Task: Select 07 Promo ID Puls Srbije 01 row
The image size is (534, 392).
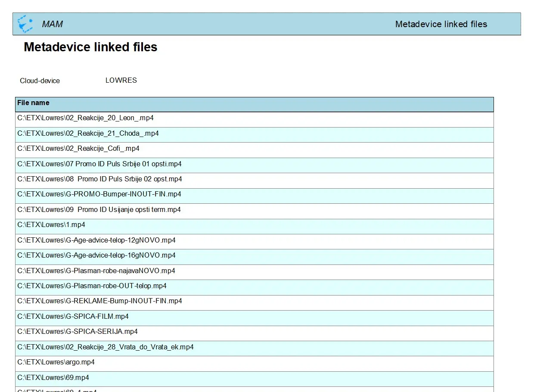Action: 99,164
